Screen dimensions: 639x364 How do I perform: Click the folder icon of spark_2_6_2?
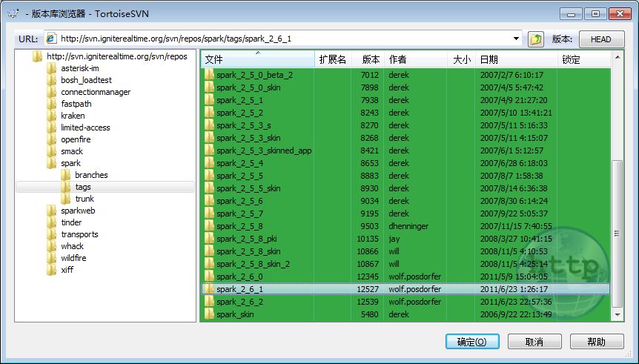click(x=209, y=302)
